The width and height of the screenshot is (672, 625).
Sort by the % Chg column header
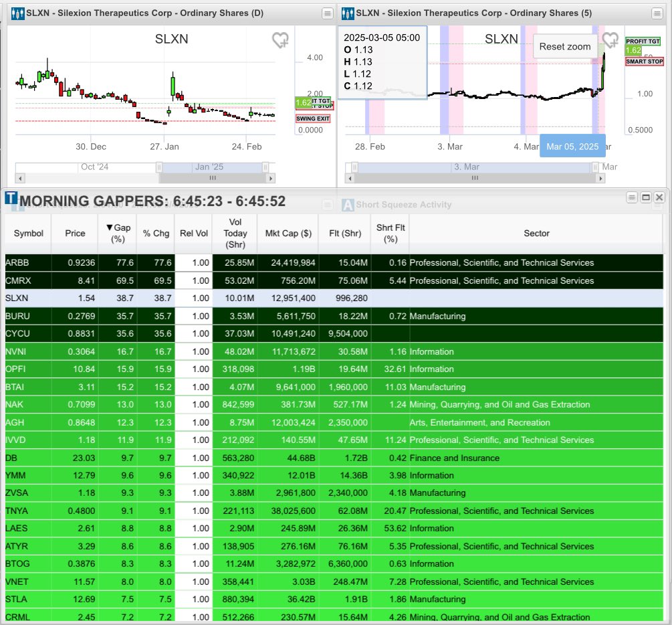(x=156, y=234)
